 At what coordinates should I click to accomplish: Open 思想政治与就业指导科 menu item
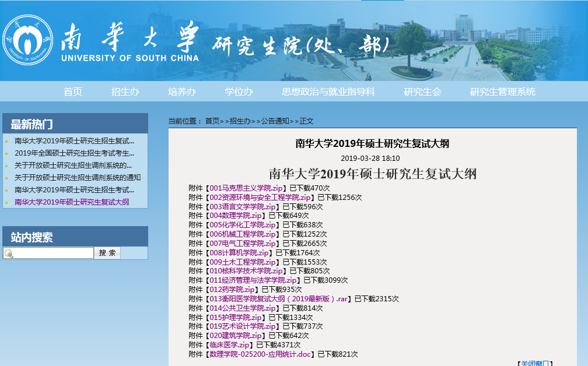328,91
